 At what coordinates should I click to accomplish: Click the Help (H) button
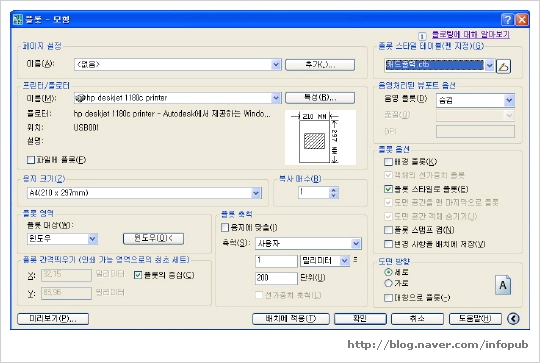click(475, 319)
